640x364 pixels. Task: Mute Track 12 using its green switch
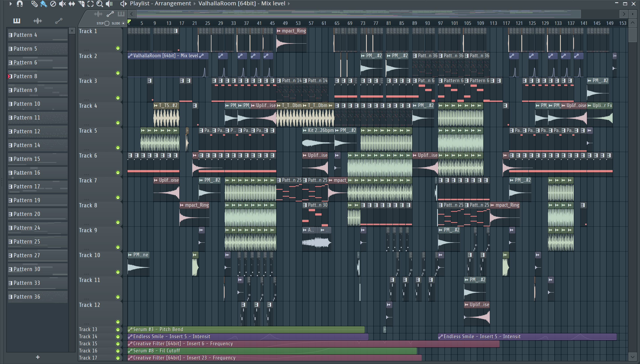[x=118, y=322]
